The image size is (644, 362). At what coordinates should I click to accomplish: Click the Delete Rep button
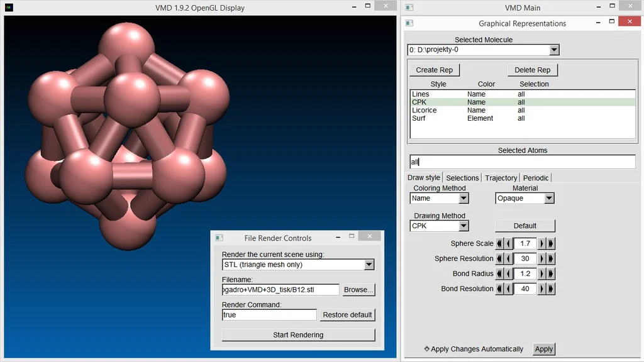point(532,70)
